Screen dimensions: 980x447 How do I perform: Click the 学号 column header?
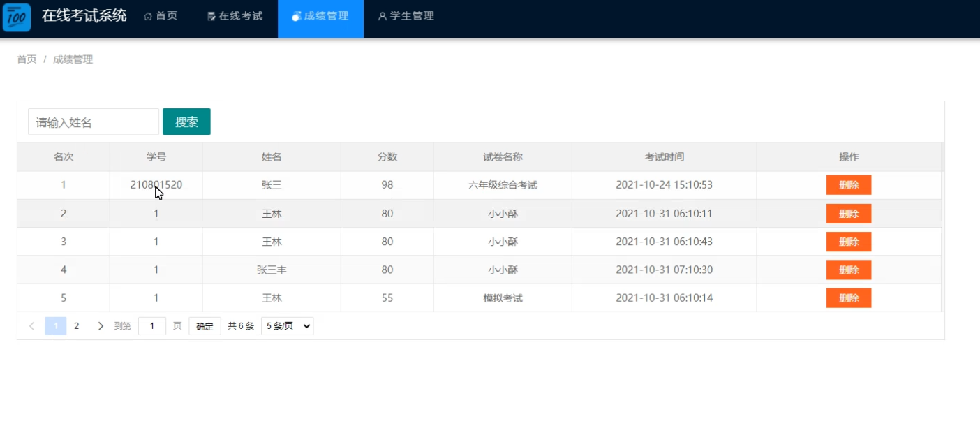[x=156, y=157]
